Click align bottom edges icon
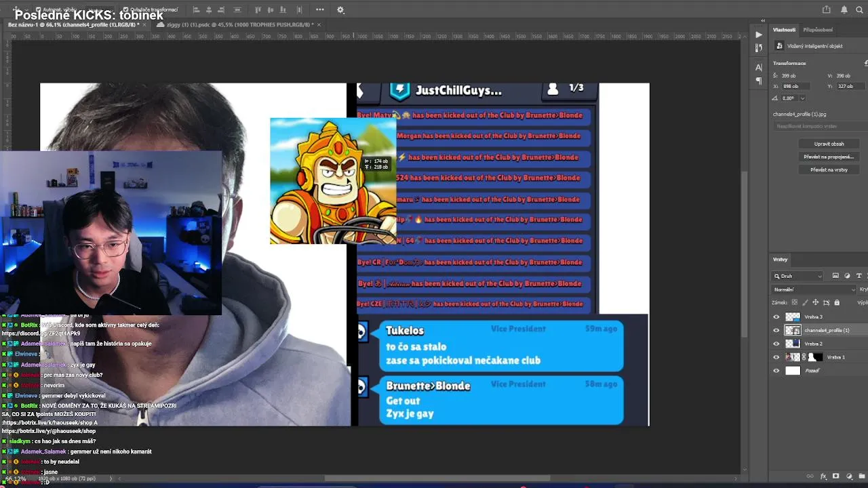The image size is (868, 488). 282,9
